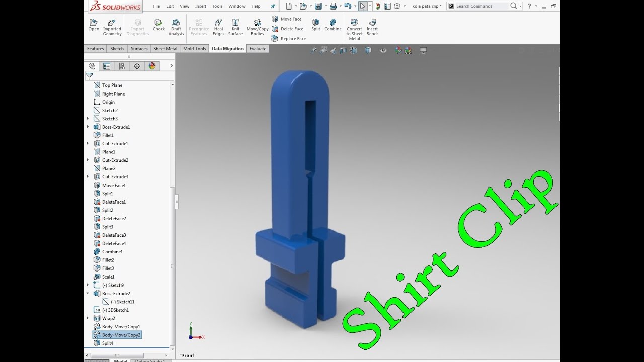Click the Open tool in Data Migration ribbon
The height and width of the screenshot is (362, 644).
pos(94,25)
